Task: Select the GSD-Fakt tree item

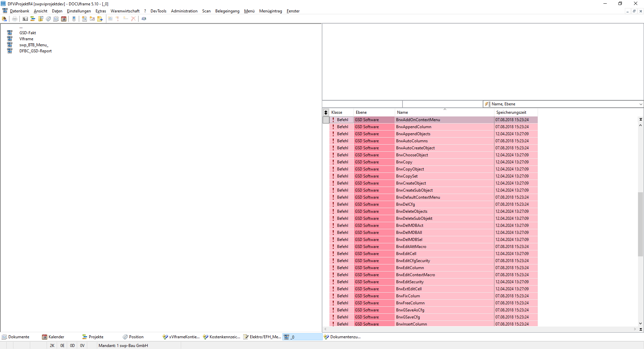Action: (x=28, y=33)
